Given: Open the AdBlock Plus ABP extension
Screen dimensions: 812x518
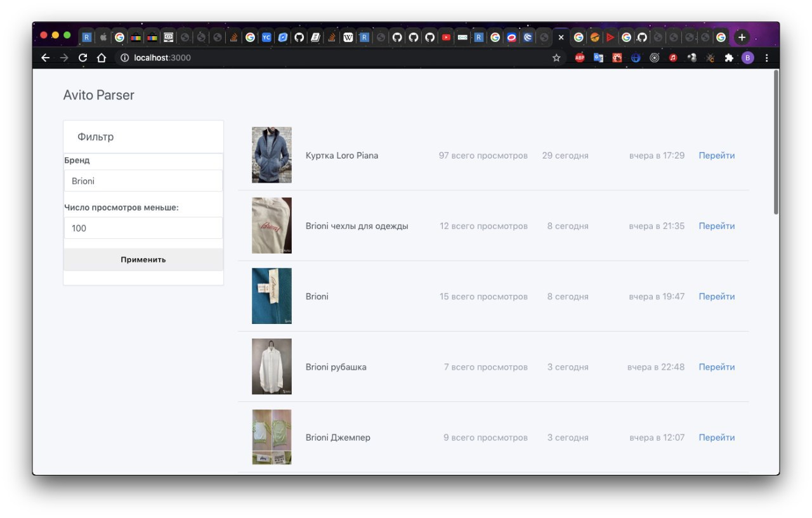Looking at the screenshot, I should 580,58.
